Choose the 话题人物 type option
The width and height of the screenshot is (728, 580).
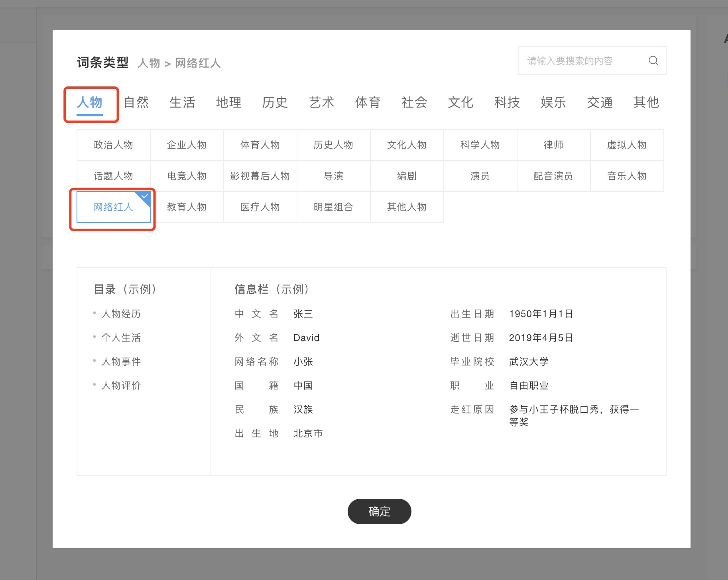(114, 176)
